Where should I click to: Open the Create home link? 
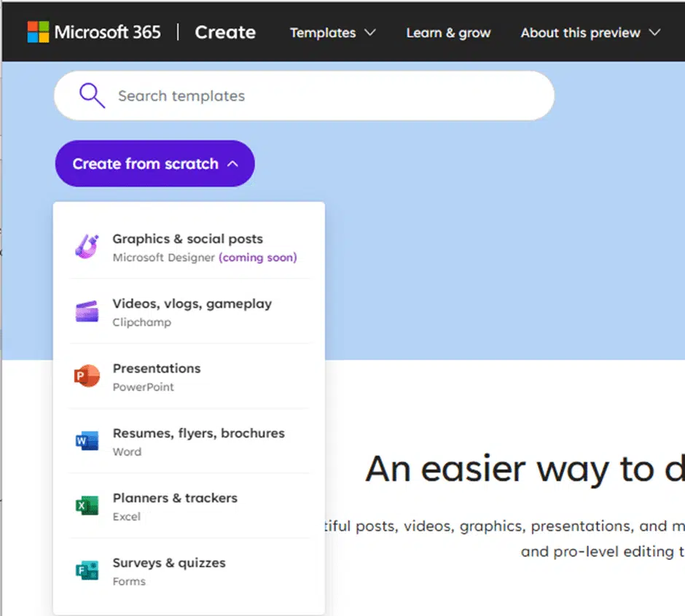pos(225,32)
